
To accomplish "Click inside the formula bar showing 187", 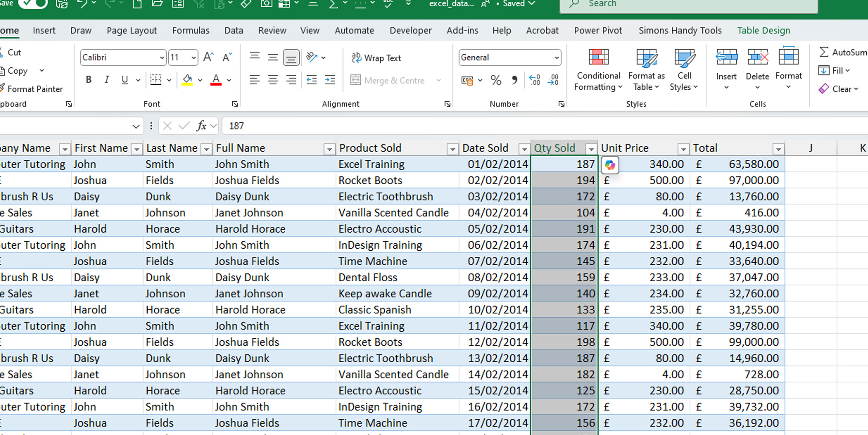I will coord(297,126).
